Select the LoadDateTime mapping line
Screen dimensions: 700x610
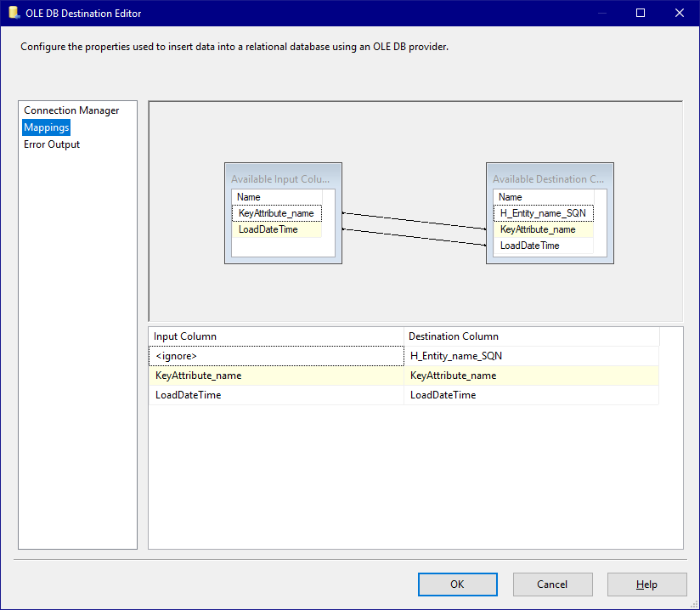click(x=415, y=237)
